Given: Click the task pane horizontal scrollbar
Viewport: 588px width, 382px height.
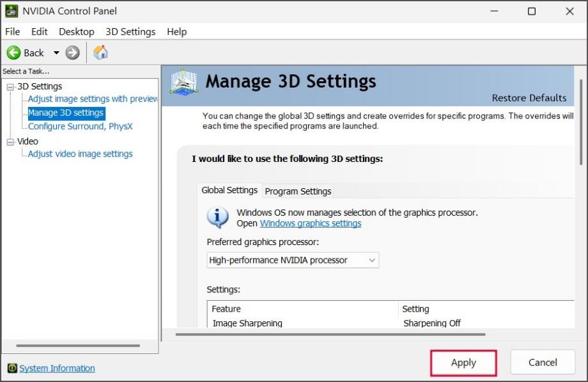Looking at the screenshot, I should pyautogui.click(x=78, y=346).
